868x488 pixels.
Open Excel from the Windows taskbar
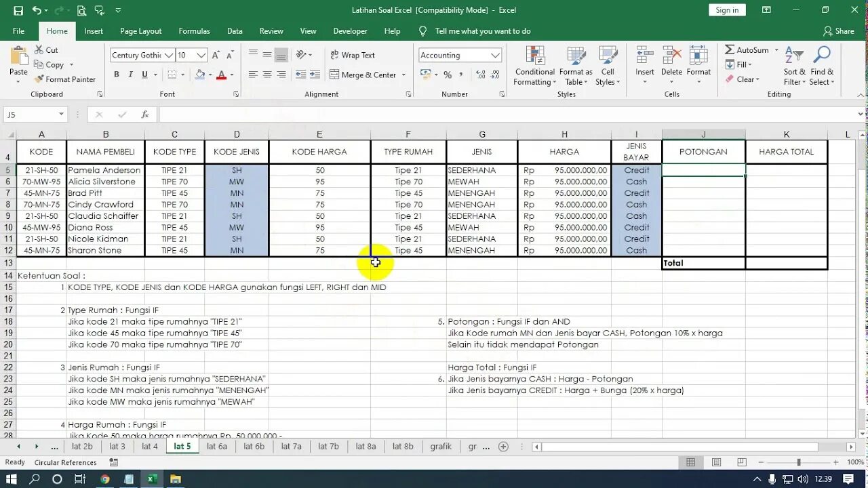152,479
